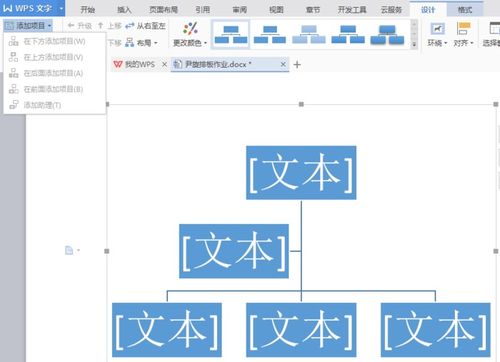Switch to the 开始 ribbon tab

click(x=88, y=10)
